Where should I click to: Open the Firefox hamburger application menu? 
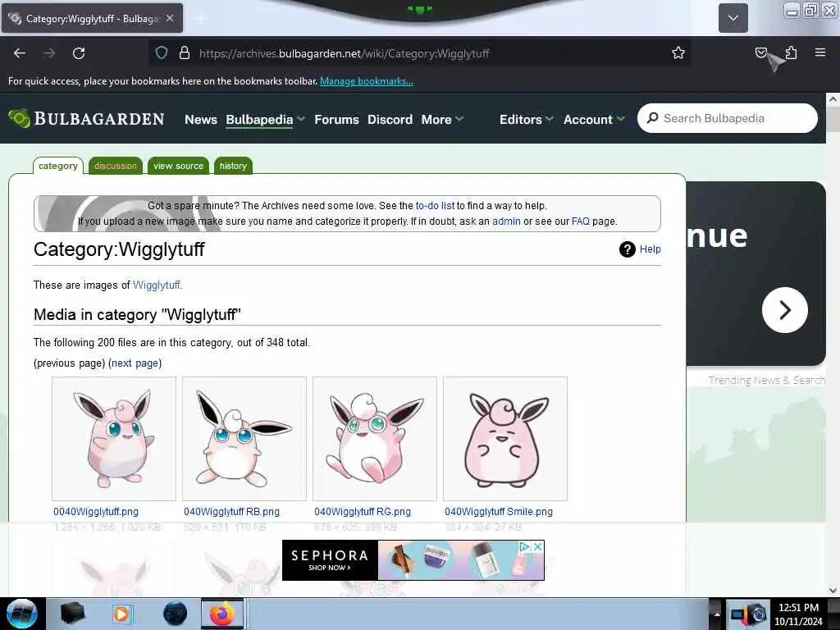click(x=820, y=52)
